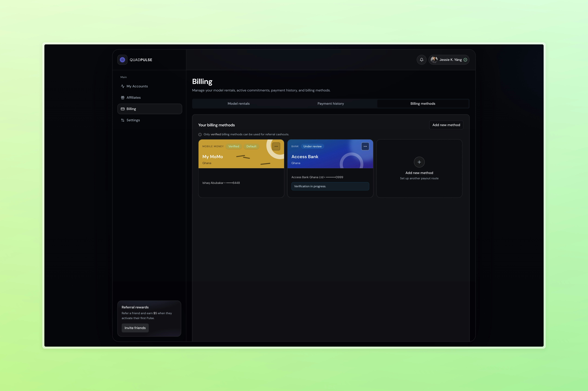Click the My Accounts activity icon
This screenshot has height=391, width=588.
123,86
